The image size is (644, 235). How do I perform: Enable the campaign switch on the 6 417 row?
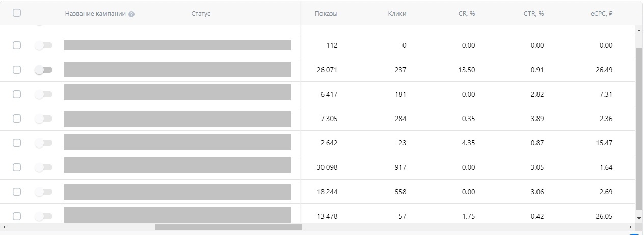(x=43, y=94)
